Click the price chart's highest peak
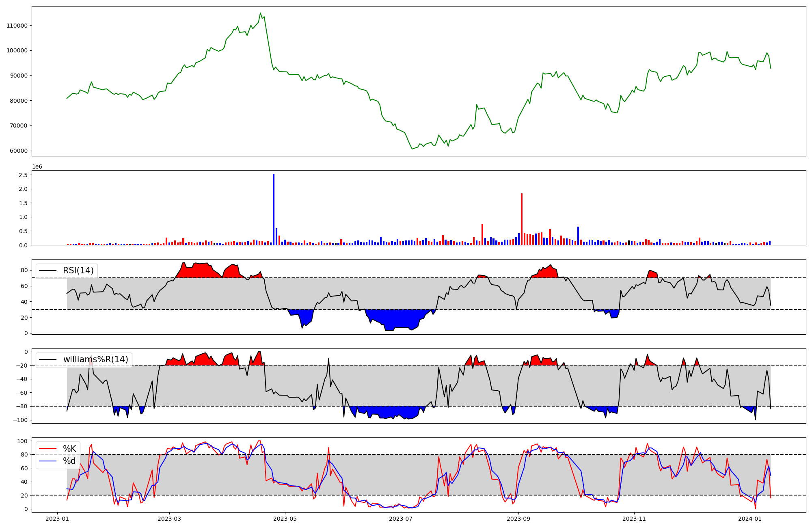 pos(260,13)
